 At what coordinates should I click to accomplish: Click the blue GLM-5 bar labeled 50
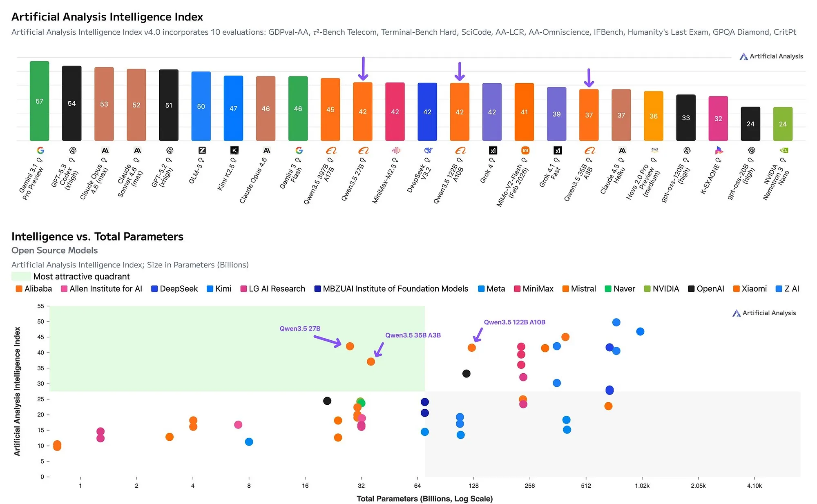201,106
